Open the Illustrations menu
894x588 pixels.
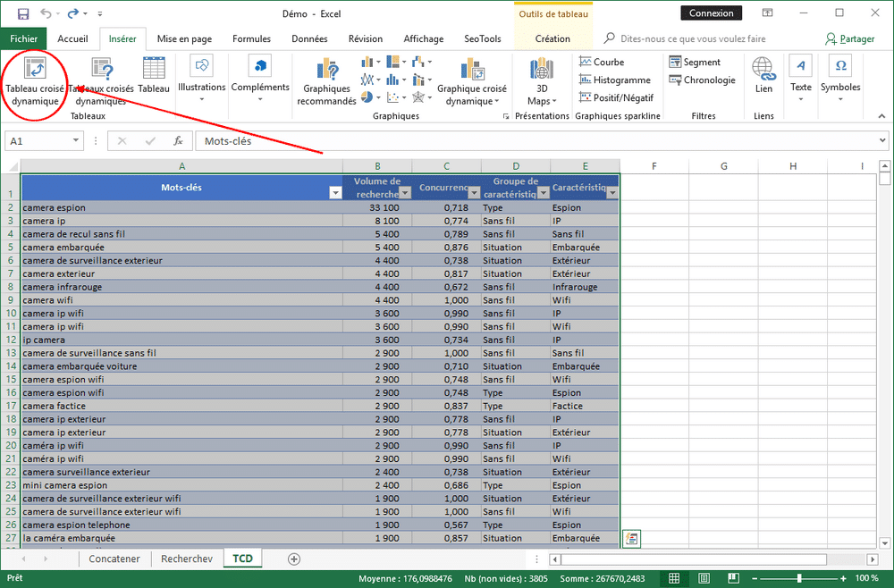tap(201, 80)
